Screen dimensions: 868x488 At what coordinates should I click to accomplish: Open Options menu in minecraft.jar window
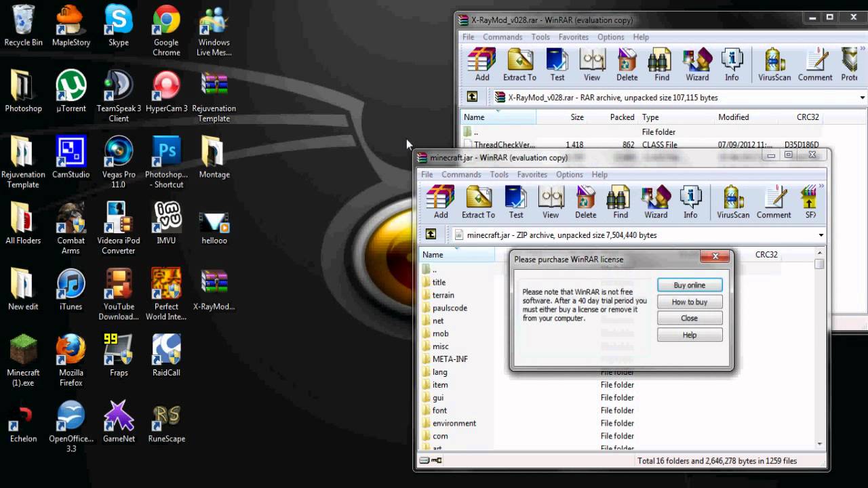(570, 174)
